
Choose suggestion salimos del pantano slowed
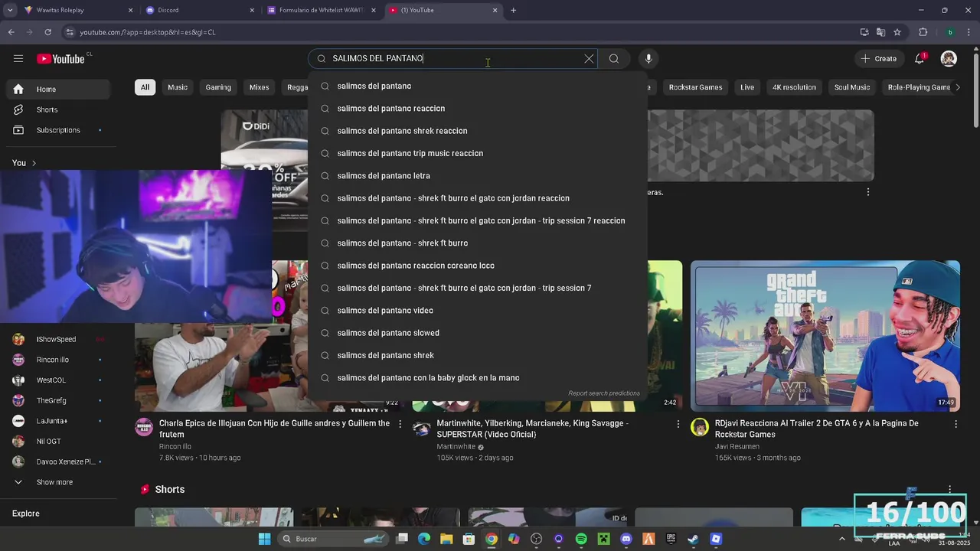[x=478, y=333]
